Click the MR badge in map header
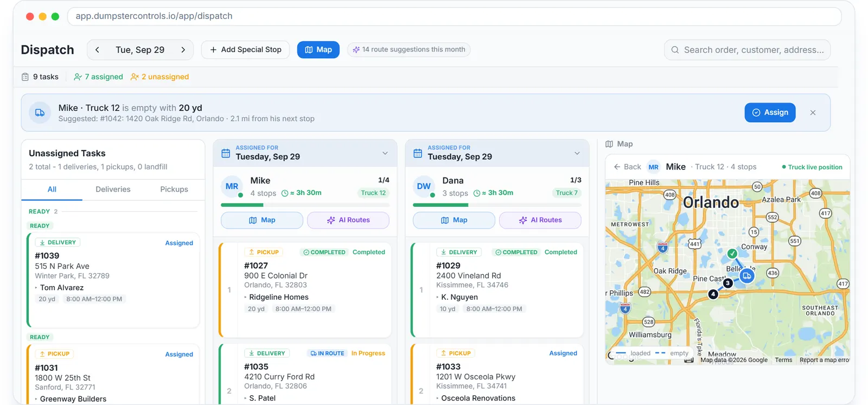 tap(654, 167)
